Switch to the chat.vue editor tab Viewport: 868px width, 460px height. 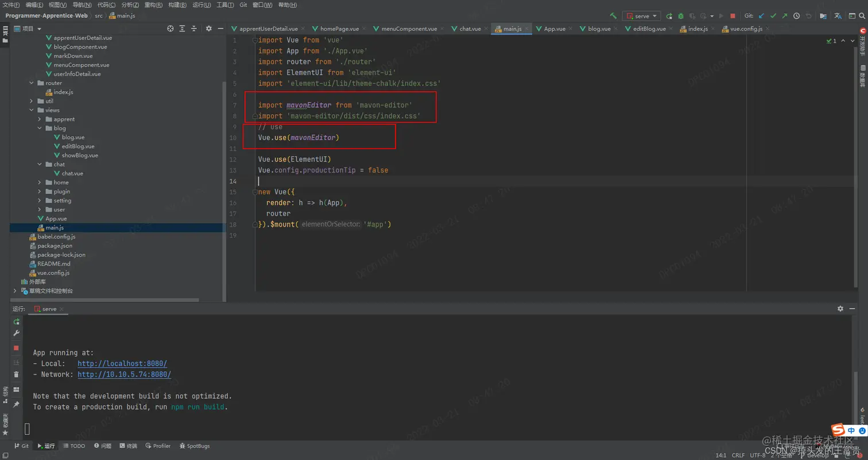pyautogui.click(x=470, y=29)
